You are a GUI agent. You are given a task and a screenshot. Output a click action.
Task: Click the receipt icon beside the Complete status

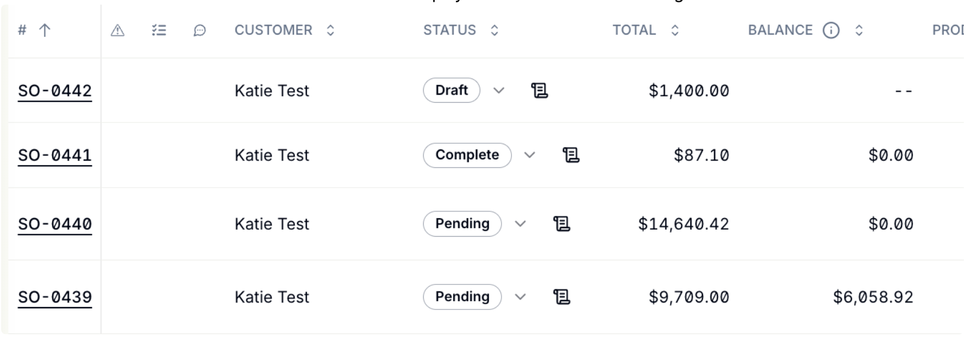click(x=571, y=155)
